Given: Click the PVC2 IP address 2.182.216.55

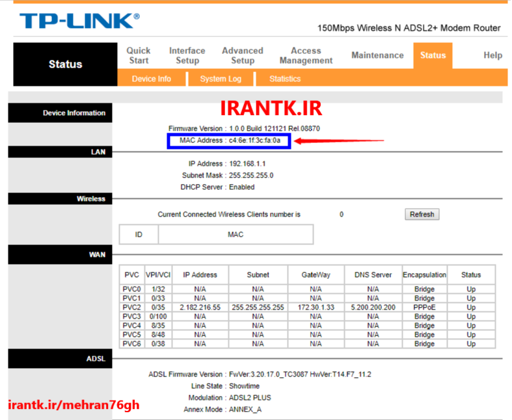Looking at the screenshot, I should click(x=200, y=308).
